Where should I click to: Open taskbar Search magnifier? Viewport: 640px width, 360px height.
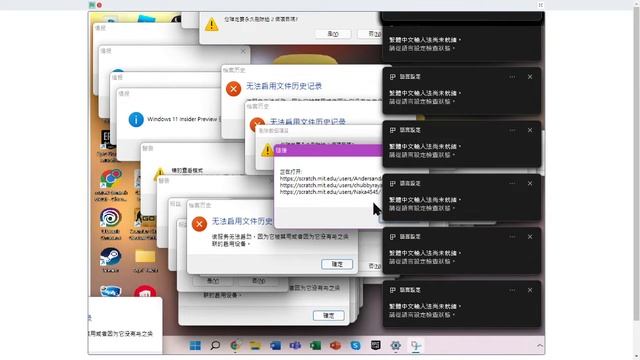coord(215,346)
